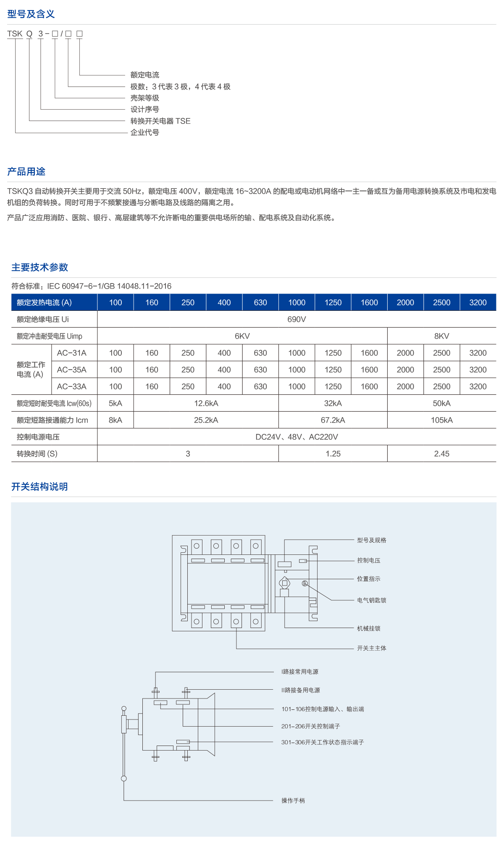Click the 额定冲击耐受电压 Uimp row label
The height and width of the screenshot is (843, 504).
[50, 336]
